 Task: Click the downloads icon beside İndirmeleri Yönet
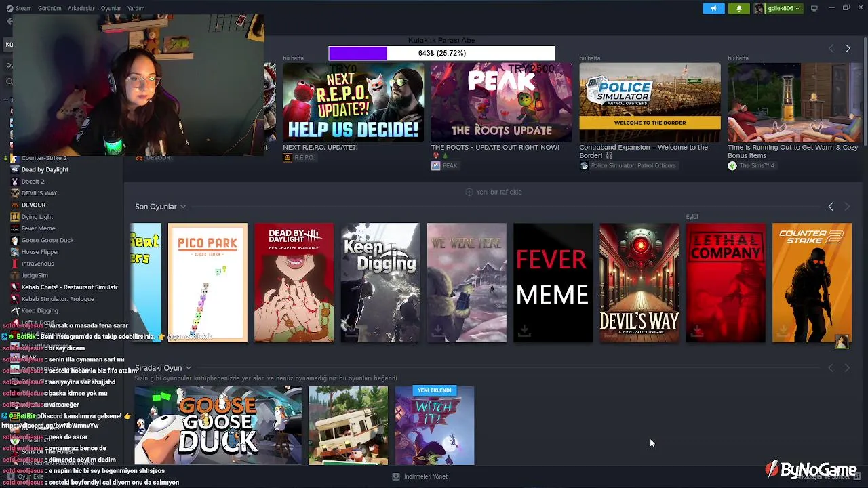pos(396,476)
